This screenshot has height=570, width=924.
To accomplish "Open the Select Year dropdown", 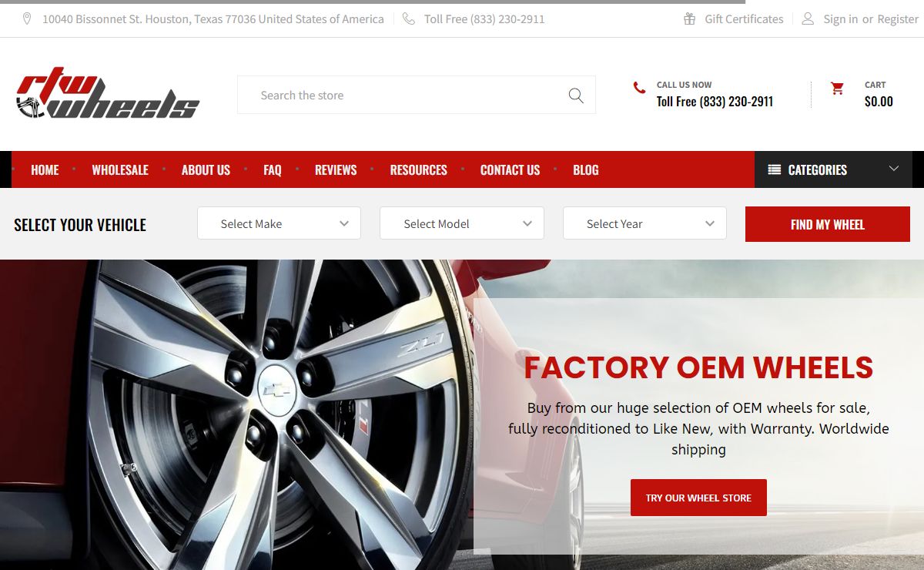I will (644, 223).
